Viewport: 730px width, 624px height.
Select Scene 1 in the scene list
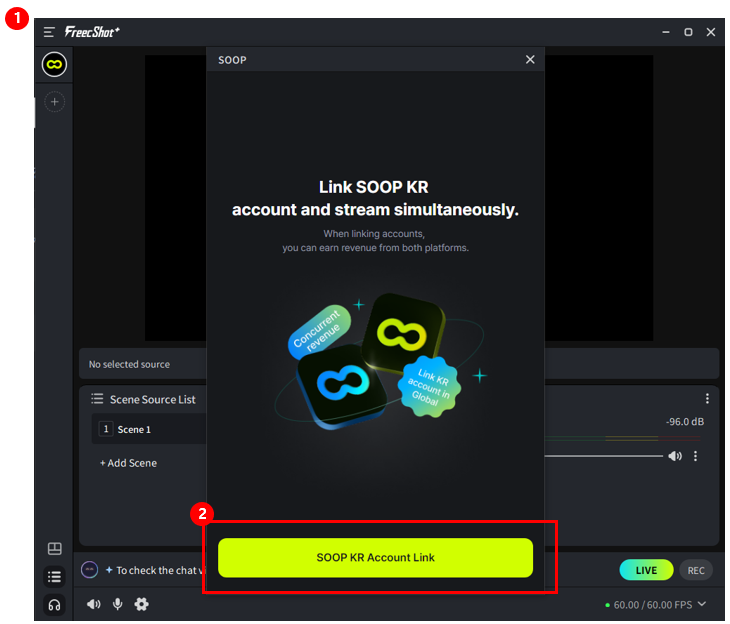149,429
